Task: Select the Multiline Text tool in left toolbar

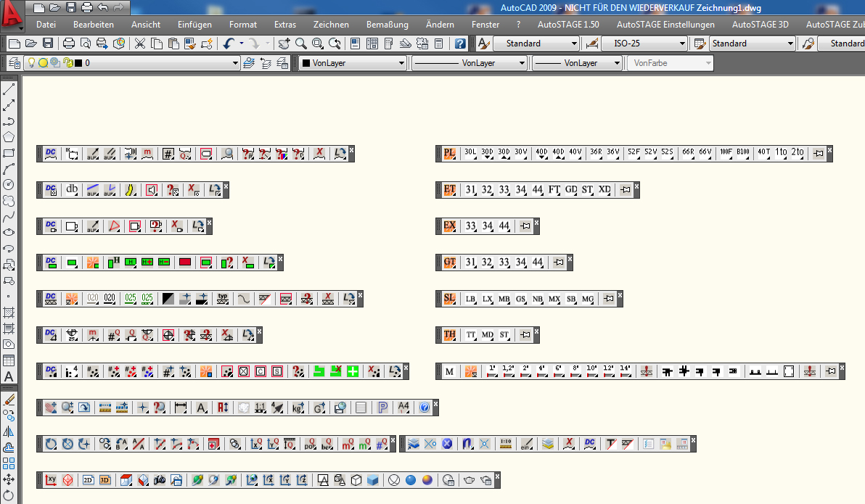Action: (x=9, y=376)
